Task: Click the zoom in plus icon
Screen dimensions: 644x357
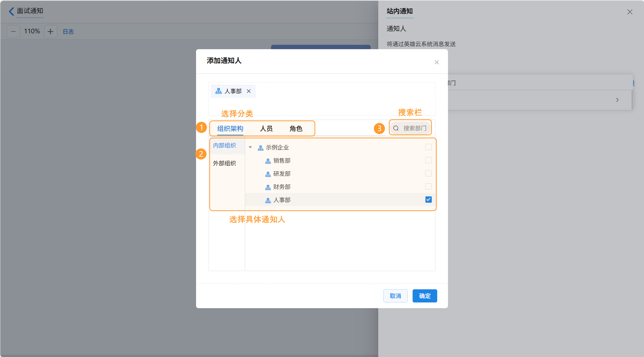Action: coord(50,31)
